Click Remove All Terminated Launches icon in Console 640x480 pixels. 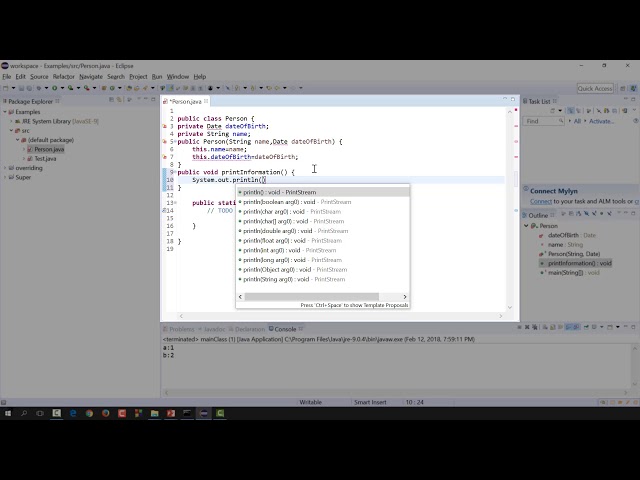(535, 327)
